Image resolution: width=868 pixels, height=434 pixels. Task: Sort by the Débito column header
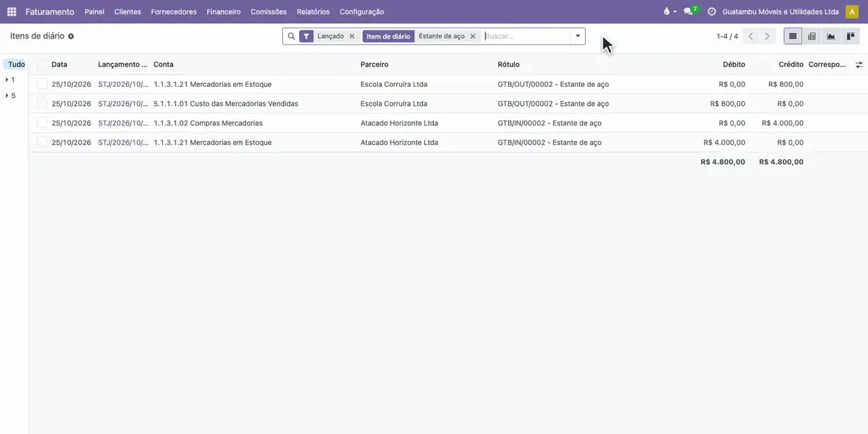(734, 64)
